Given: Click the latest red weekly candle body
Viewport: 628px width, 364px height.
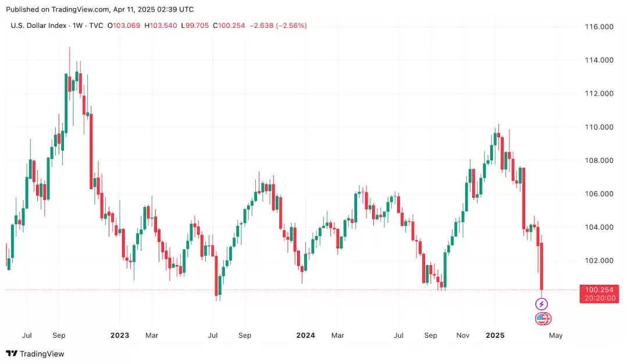Looking at the screenshot, I should click(541, 266).
